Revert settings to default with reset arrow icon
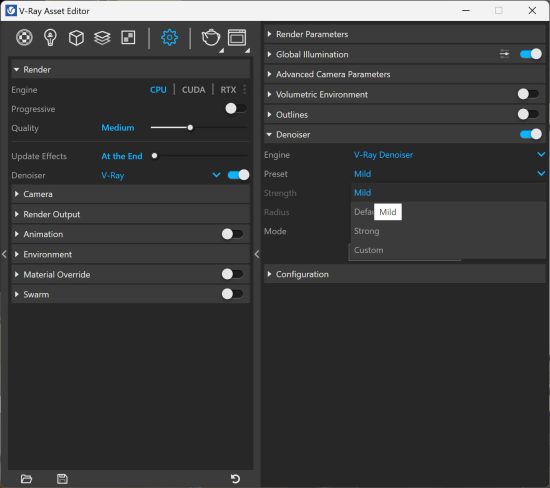Viewport: 550px width, 488px height. 235,479
